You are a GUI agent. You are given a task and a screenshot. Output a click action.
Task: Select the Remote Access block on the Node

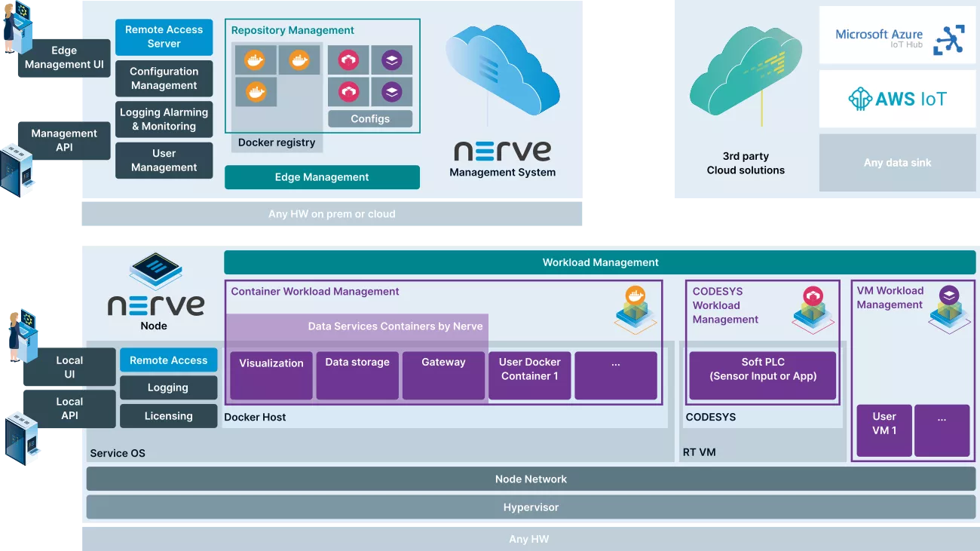pyautogui.click(x=169, y=360)
